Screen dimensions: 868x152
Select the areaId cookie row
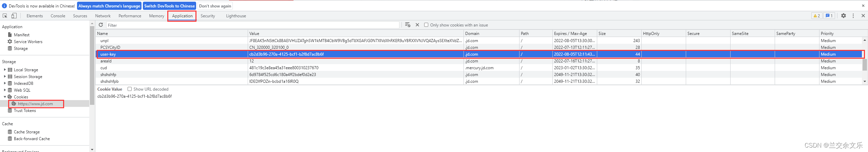[479, 61]
